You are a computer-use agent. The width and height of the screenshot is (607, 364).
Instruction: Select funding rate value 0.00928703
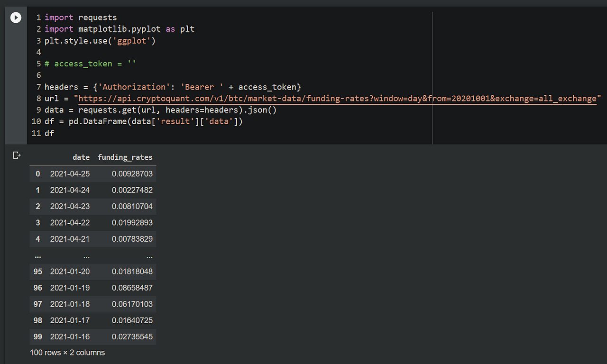(132, 174)
